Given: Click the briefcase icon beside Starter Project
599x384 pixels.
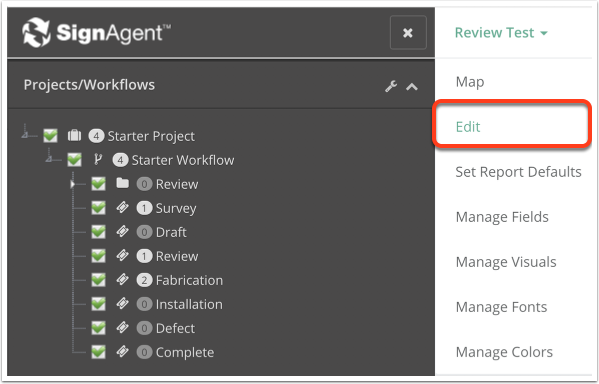Looking at the screenshot, I should coord(74,135).
